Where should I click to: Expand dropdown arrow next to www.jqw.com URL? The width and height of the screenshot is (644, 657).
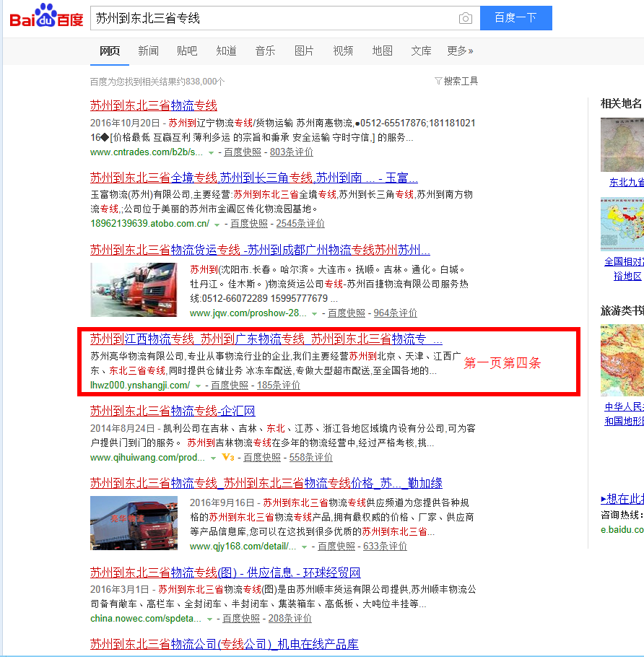[314, 314]
